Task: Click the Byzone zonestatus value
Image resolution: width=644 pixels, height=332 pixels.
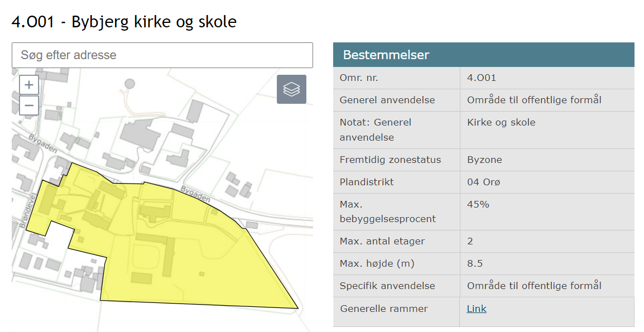Action: point(484,160)
